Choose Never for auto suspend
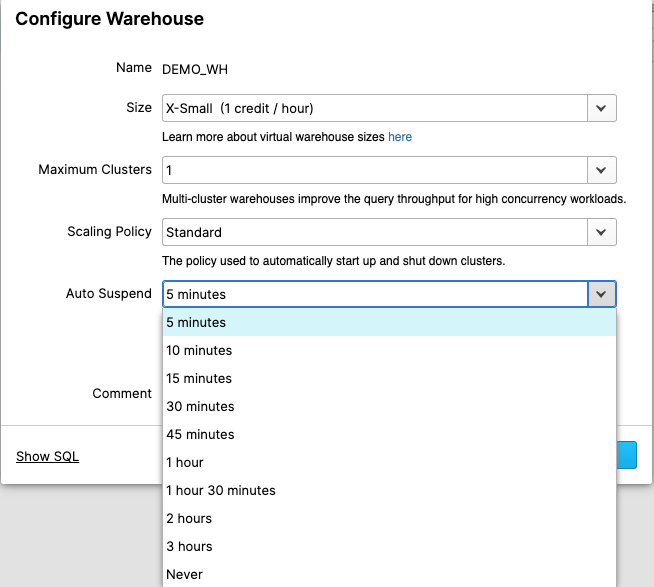 pos(389,574)
